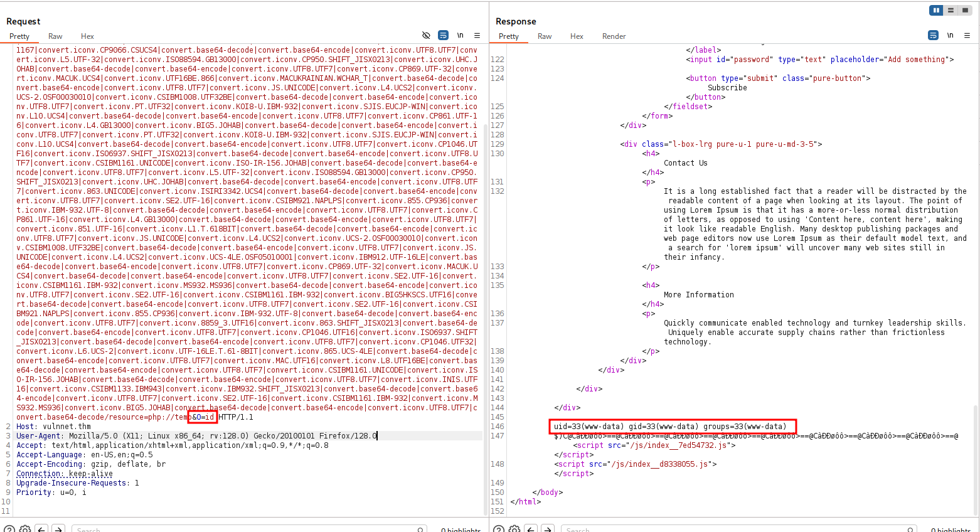
Task: Open Request search settings gear
Action: [25, 529]
